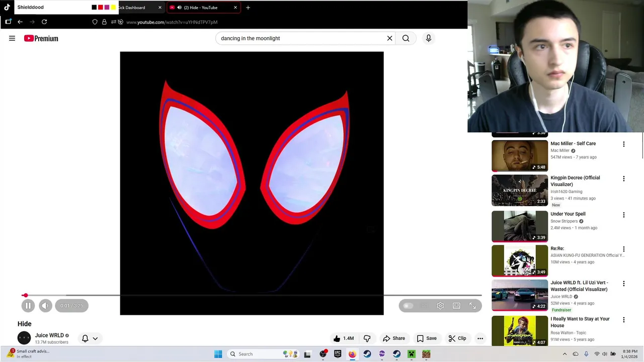Enter fullscreen mode
644x362 pixels.
click(472, 306)
